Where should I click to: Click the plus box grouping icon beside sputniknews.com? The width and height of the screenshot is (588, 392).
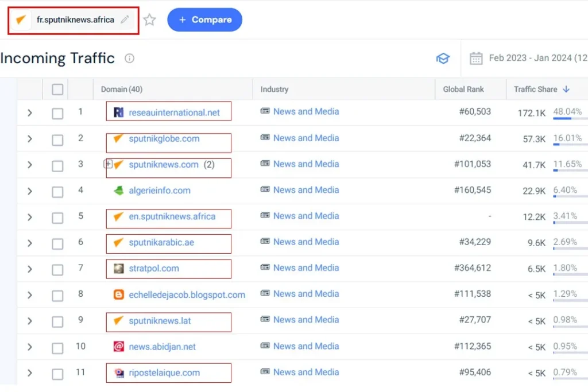click(x=108, y=164)
